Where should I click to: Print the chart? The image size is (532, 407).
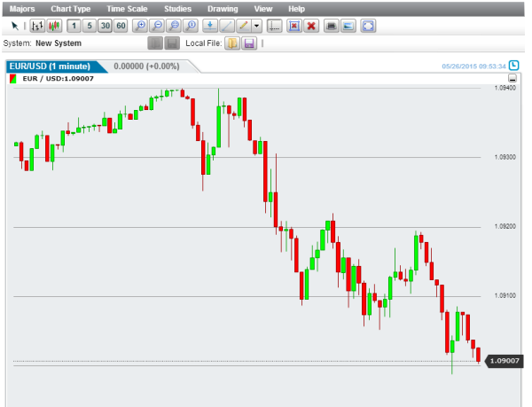[x=332, y=26]
